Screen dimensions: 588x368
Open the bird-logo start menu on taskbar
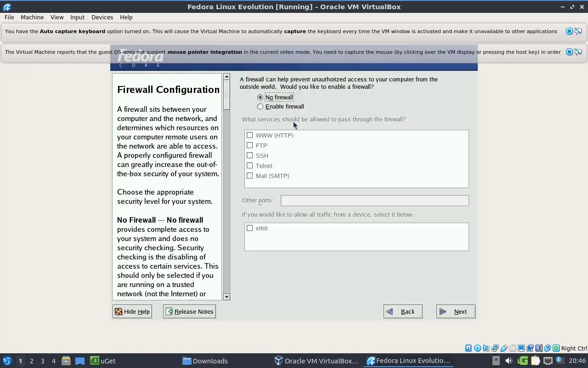coord(7,361)
